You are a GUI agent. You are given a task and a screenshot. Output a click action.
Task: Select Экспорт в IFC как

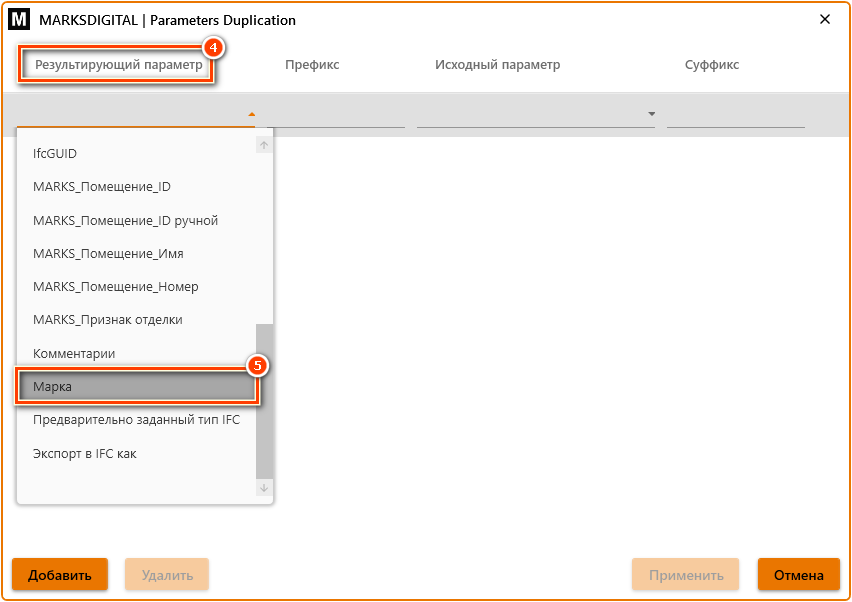pyautogui.click(x=85, y=454)
